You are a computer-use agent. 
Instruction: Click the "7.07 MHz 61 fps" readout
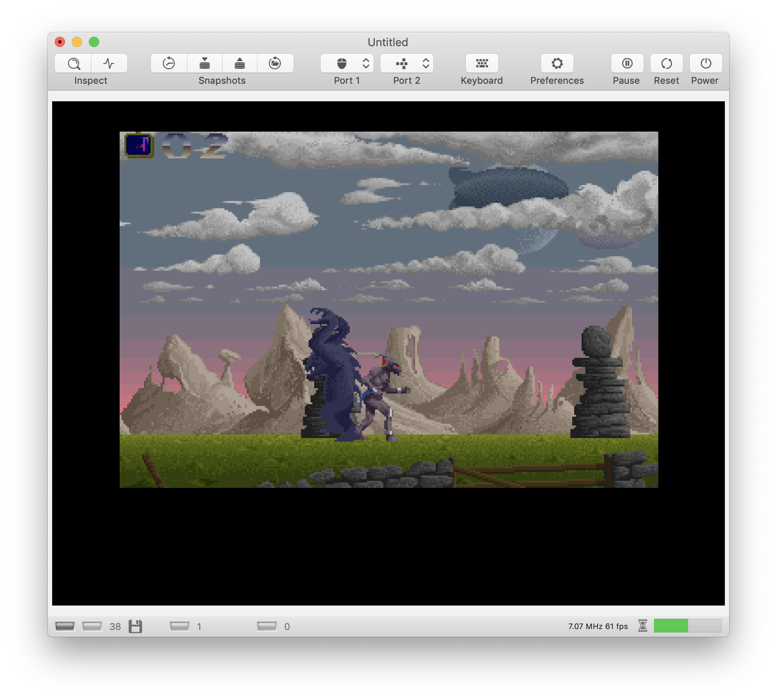(x=598, y=626)
